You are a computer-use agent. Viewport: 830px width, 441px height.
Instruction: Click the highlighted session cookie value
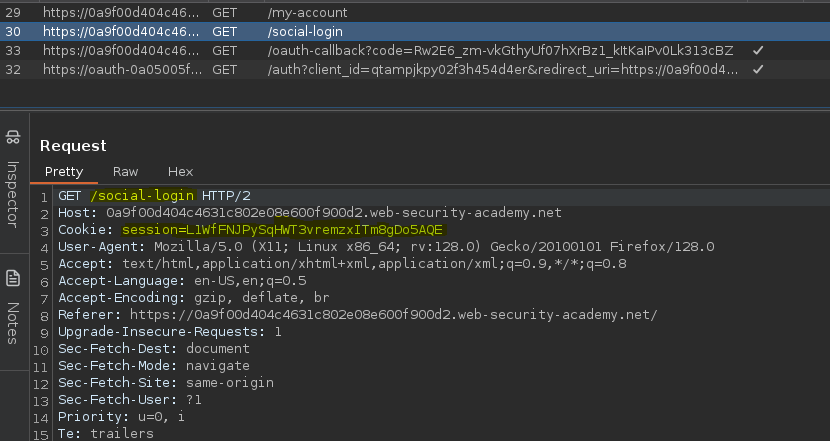click(x=284, y=230)
